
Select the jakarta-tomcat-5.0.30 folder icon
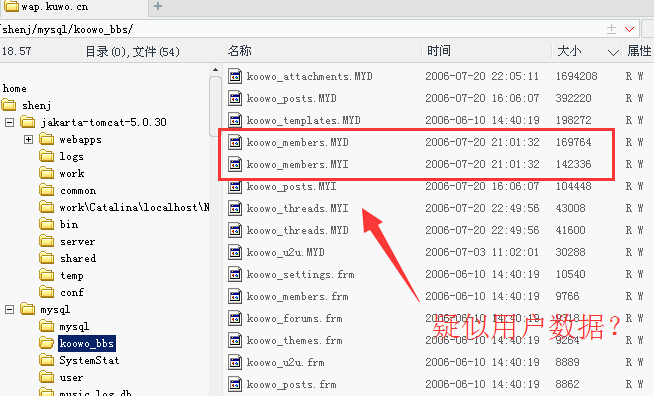point(28,122)
